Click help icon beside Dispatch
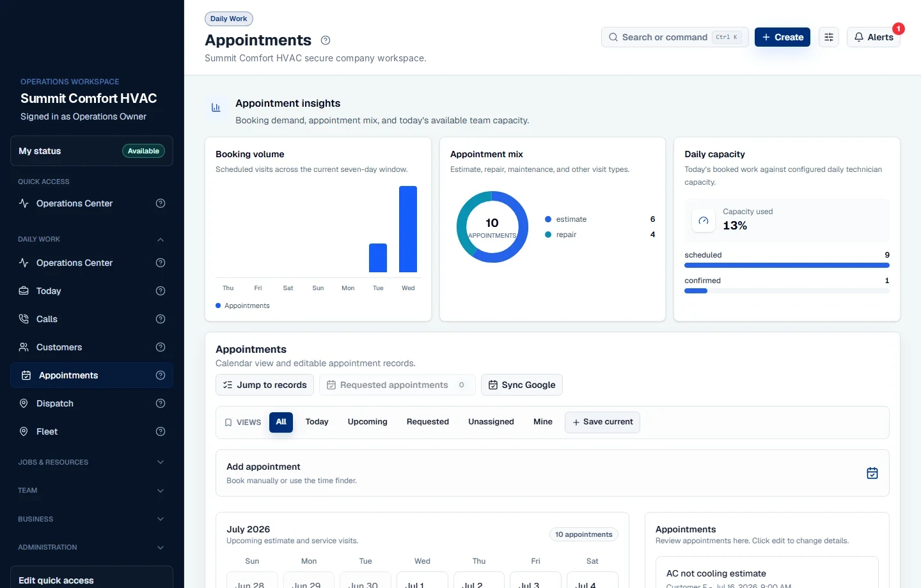The image size is (921, 588). [x=161, y=403]
